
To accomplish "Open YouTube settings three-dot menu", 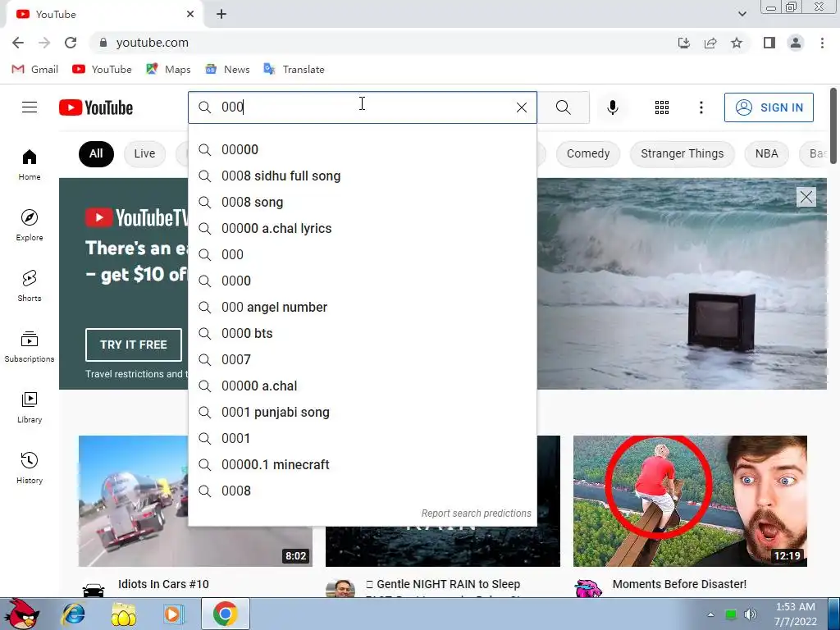I will pos(701,107).
